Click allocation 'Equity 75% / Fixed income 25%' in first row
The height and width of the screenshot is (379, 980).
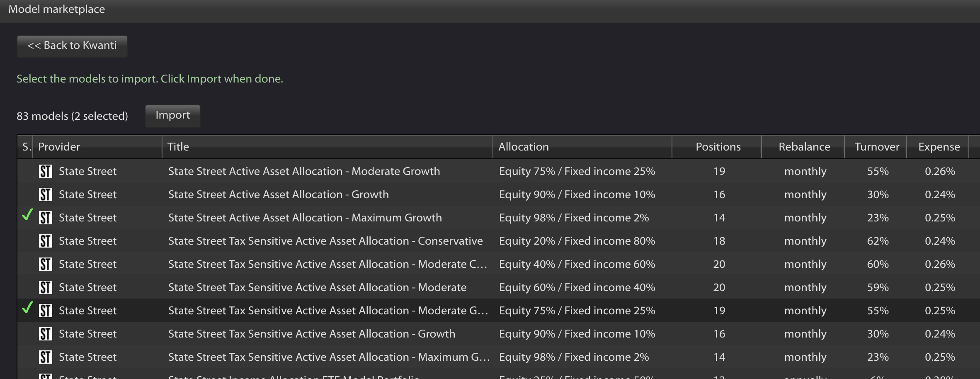click(577, 171)
